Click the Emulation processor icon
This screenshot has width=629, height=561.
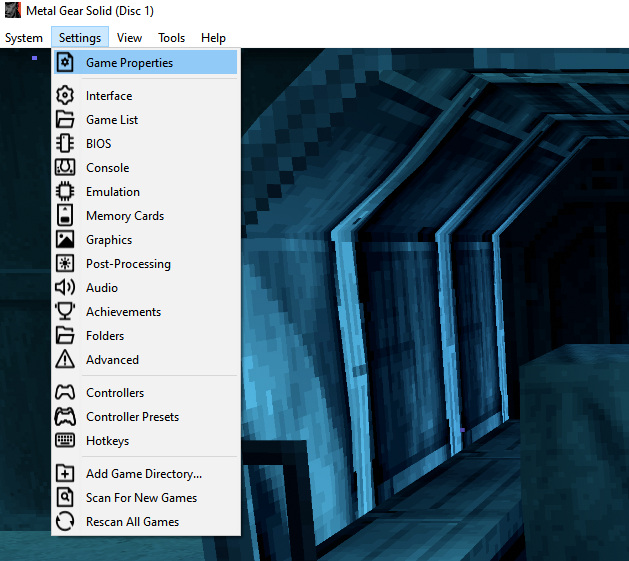point(65,191)
